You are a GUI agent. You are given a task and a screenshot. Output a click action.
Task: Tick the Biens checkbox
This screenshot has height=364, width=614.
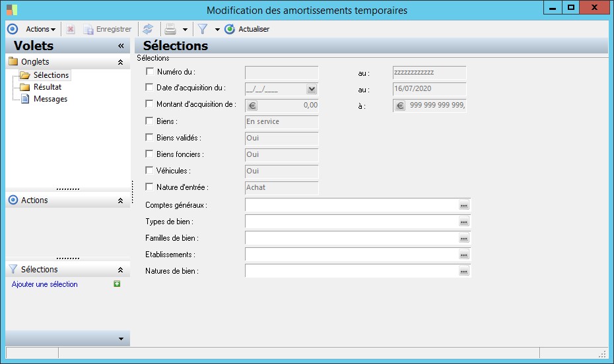coord(149,121)
